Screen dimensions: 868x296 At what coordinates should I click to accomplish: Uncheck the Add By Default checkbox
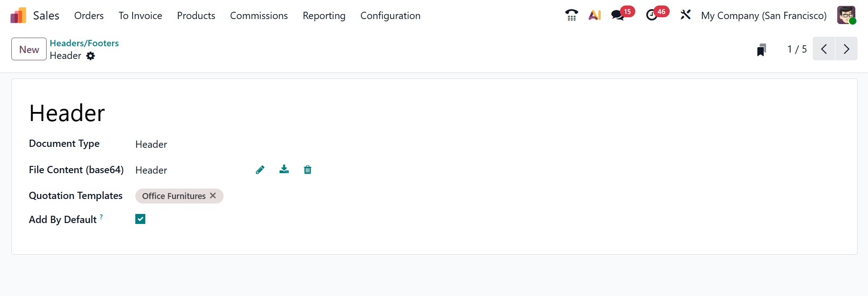(x=140, y=219)
